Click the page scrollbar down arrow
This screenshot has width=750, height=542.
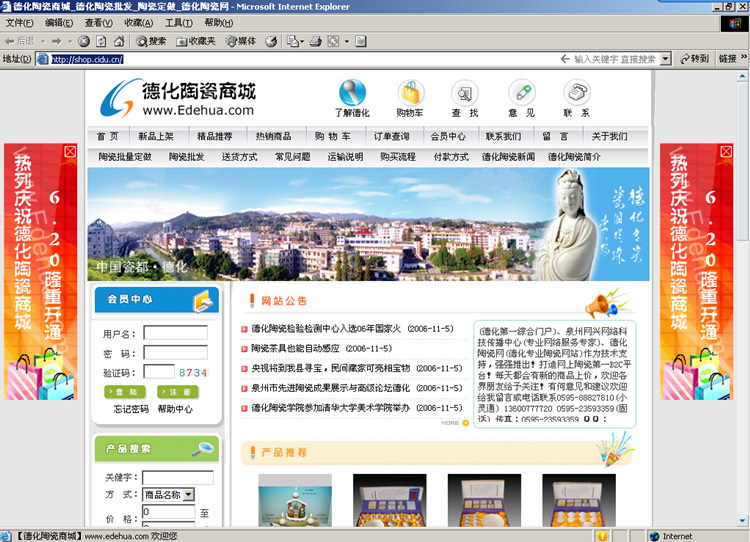[x=742, y=520]
